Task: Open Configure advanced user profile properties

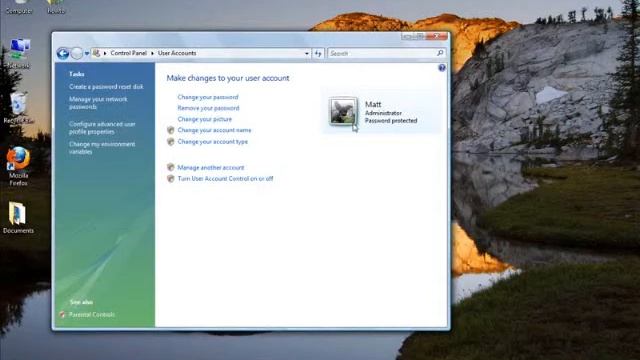Action: [102, 128]
